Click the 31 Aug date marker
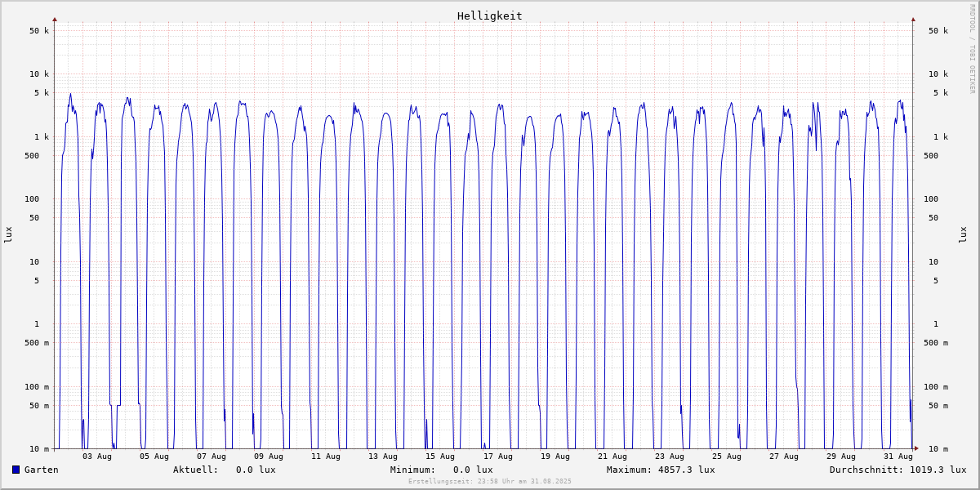Image resolution: width=980 pixels, height=490 pixels. coord(898,457)
